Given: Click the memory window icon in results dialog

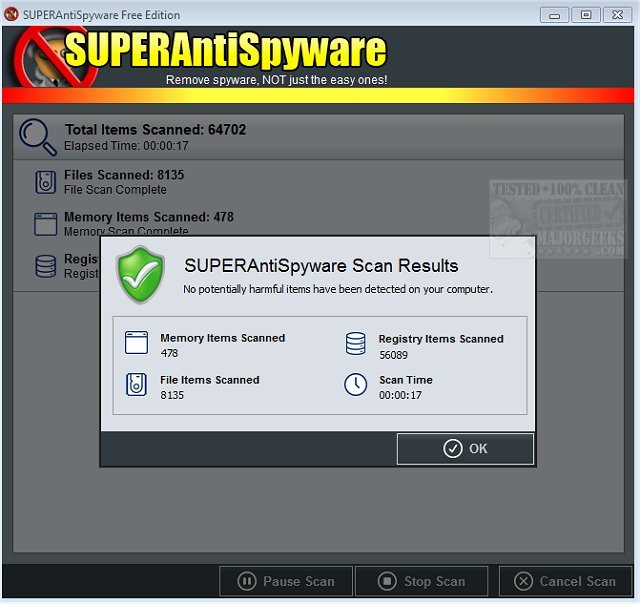Looking at the screenshot, I should point(136,342).
